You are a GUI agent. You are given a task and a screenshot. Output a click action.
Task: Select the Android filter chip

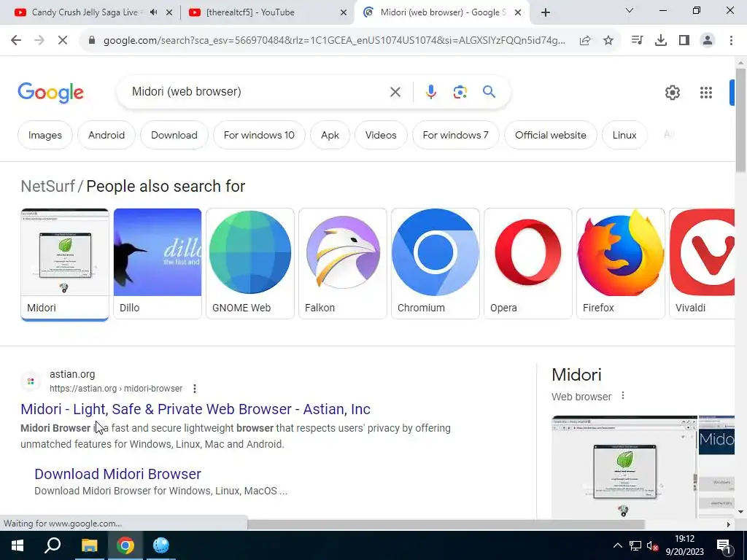pos(107,135)
